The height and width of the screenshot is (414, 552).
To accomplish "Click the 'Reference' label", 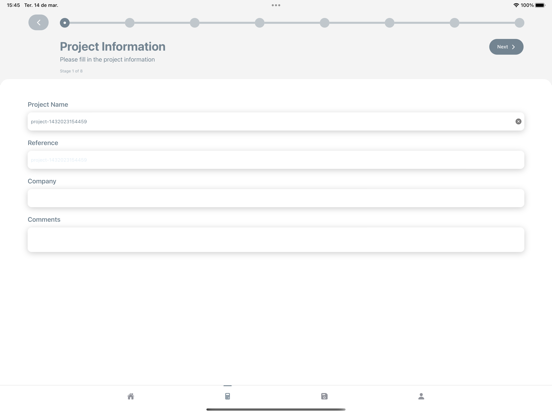I will [43, 143].
